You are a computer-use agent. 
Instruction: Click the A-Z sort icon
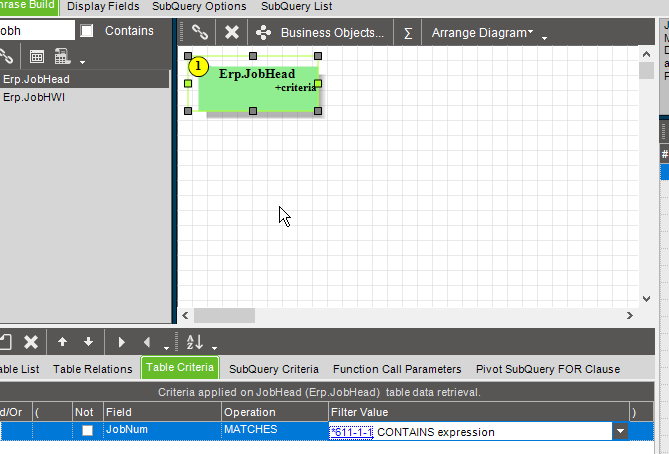(x=195, y=342)
